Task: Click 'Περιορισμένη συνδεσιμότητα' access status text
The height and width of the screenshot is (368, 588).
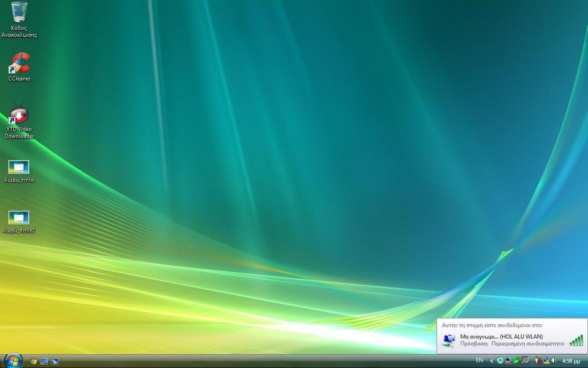Action: point(527,344)
